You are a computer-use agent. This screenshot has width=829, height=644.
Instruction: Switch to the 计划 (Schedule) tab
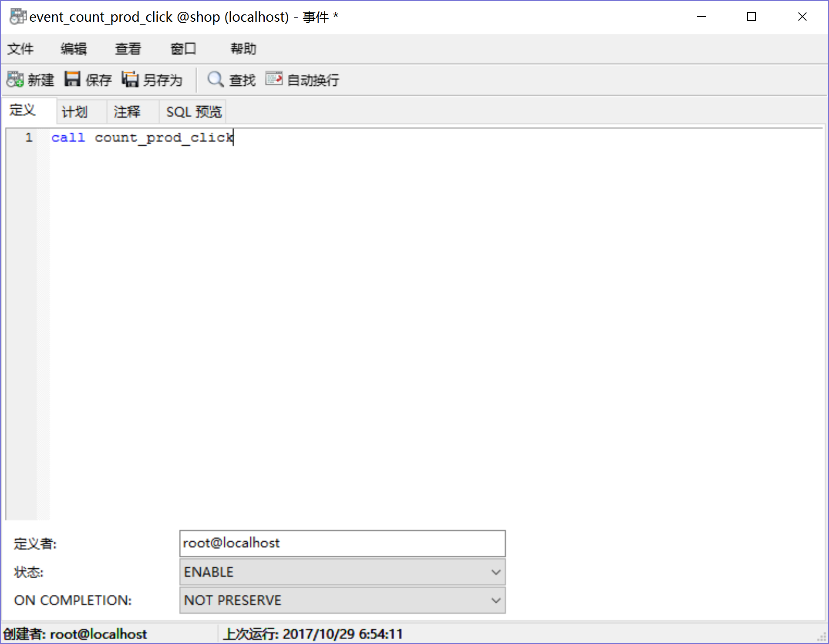(x=81, y=112)
